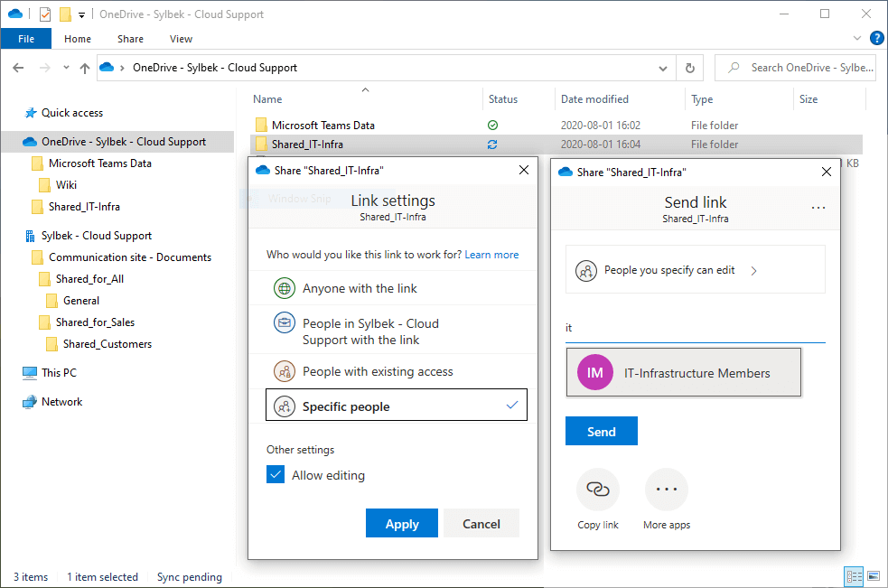Choose People with existing access option
Viewport: 888px width, 588px height.
click(x=393, y=371)
